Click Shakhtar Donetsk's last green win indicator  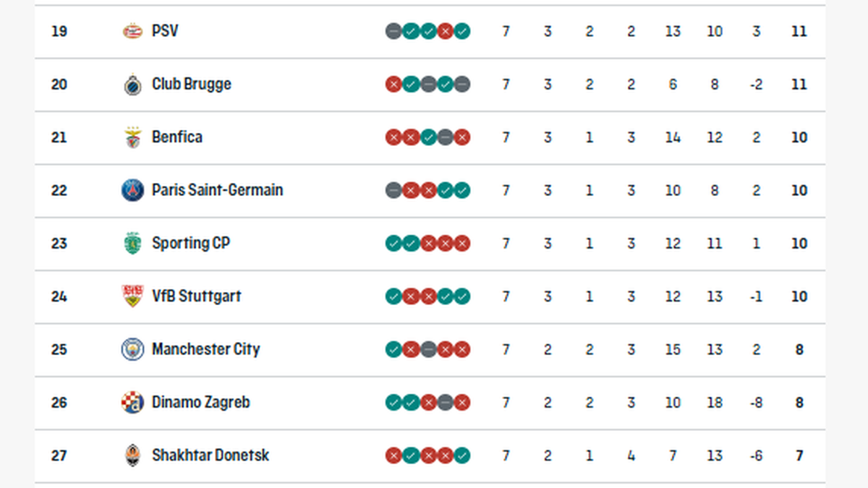[x=462, y=455]
